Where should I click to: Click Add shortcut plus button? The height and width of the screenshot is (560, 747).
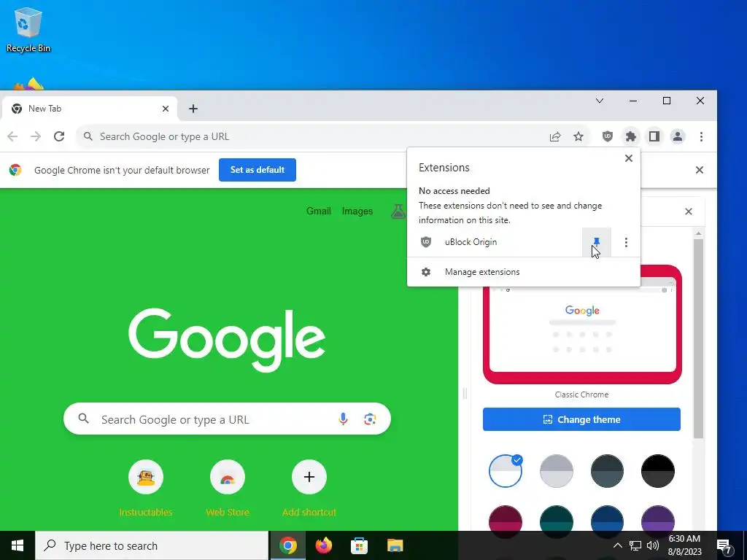[x=309, y=477]
